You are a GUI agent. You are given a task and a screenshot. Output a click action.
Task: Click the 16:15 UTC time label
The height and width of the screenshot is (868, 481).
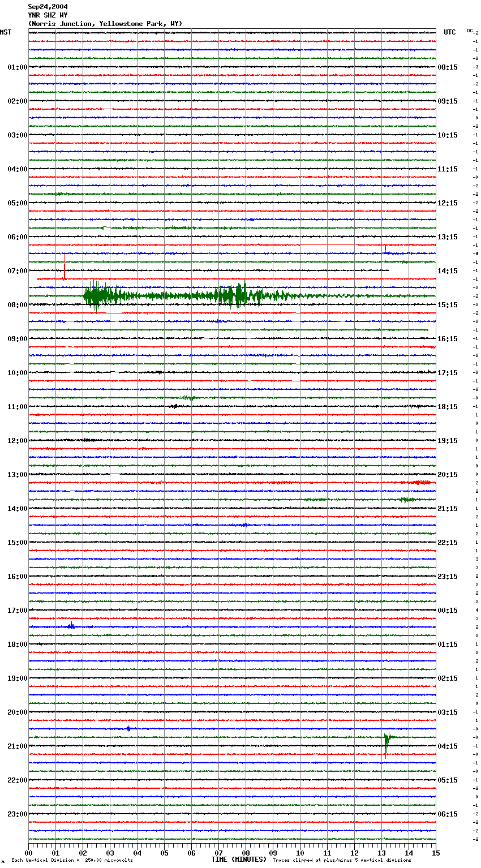click(448, 339)
